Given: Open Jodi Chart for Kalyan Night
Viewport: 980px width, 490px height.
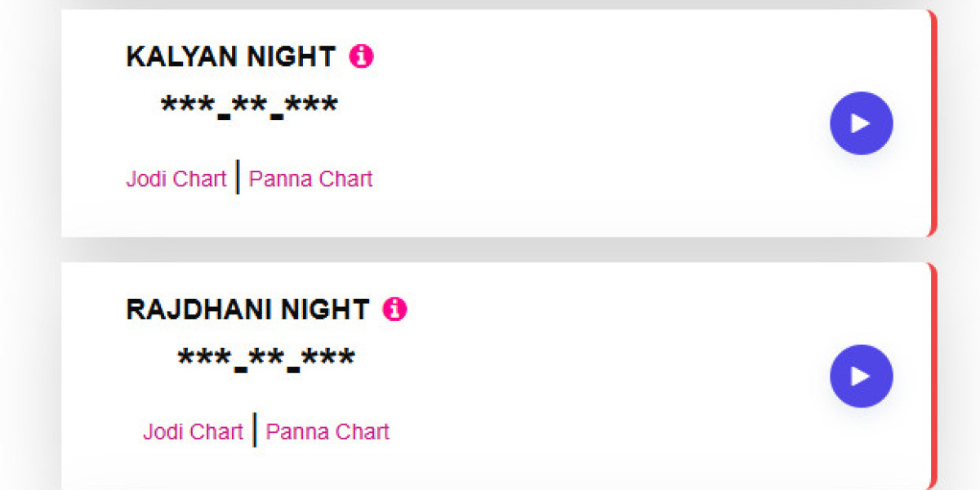Looking at the screenshot, I should tap(176, 179).
